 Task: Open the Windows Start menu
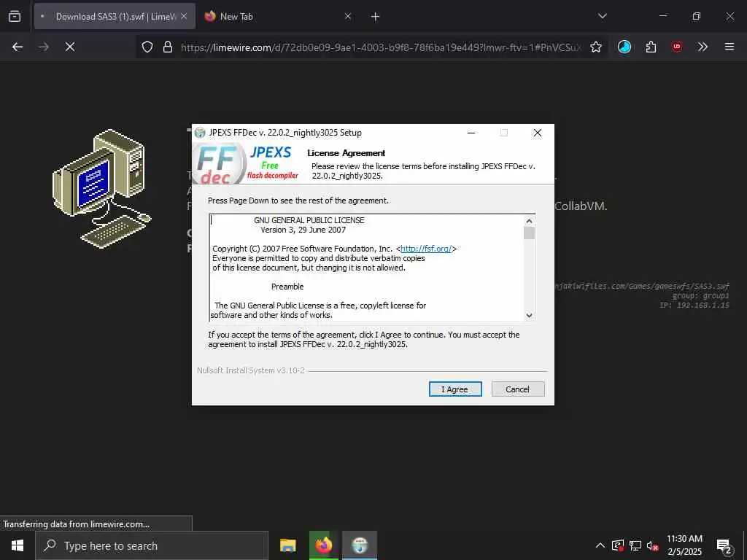coord(18,545)
